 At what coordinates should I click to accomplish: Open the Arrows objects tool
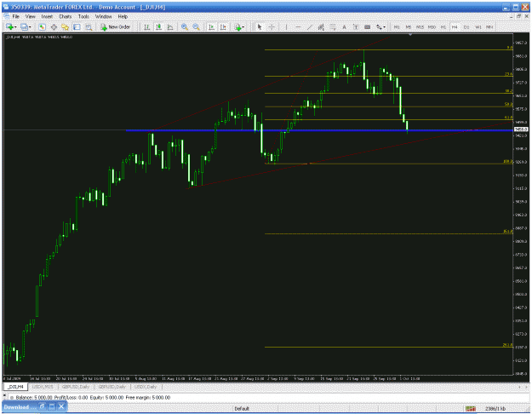tap(379, 26)
